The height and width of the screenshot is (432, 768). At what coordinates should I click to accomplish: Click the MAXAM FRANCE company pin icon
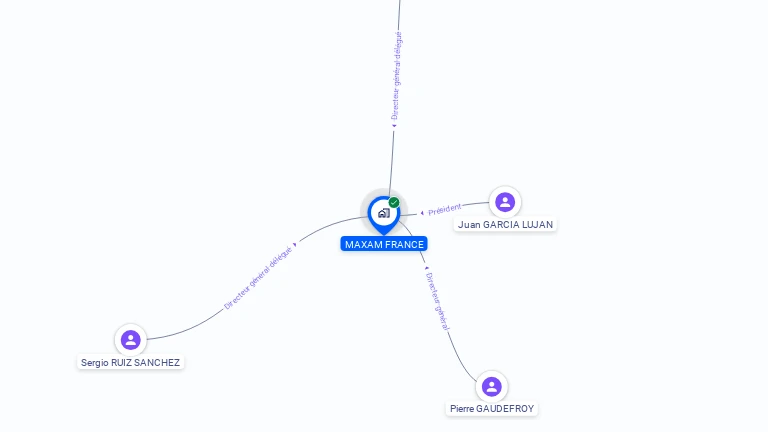pos(384,215)
